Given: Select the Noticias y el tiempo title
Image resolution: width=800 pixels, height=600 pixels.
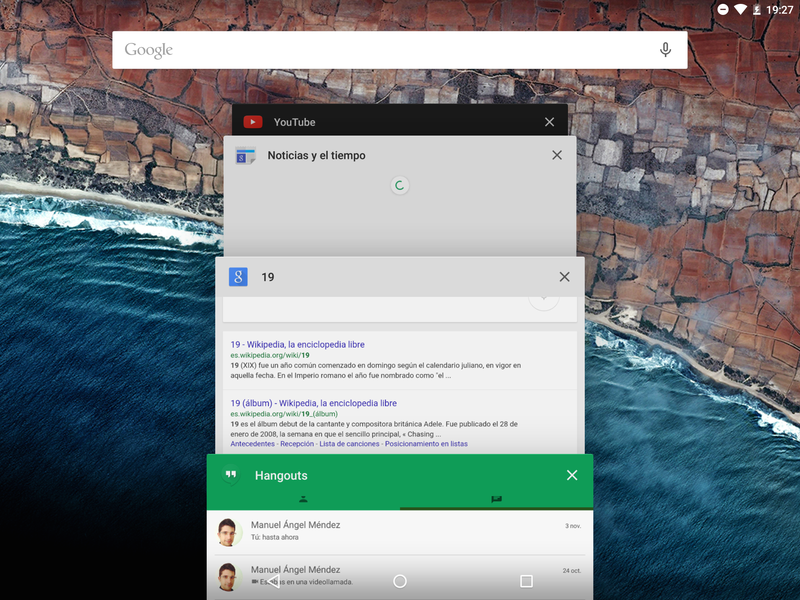Looking at the screenshot, I should 316,156.
